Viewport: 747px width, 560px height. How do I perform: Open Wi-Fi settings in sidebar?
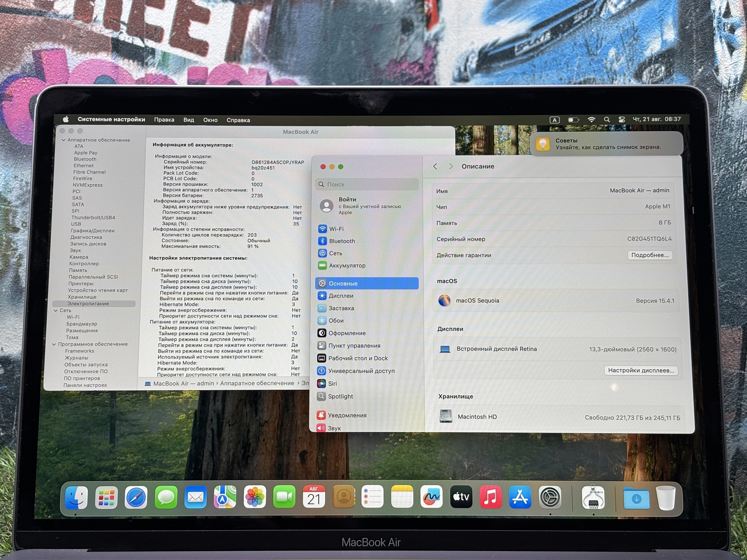[336, 229]
